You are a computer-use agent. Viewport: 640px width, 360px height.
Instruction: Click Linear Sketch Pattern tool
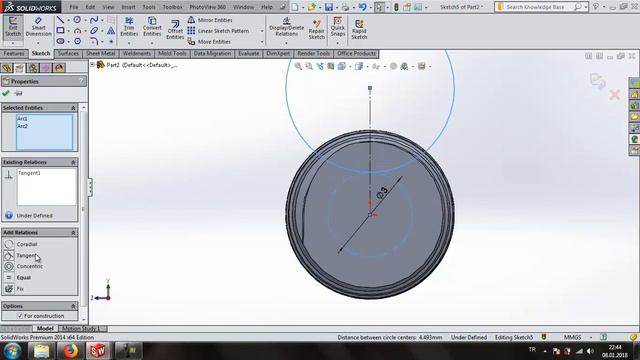pos(218,31)
